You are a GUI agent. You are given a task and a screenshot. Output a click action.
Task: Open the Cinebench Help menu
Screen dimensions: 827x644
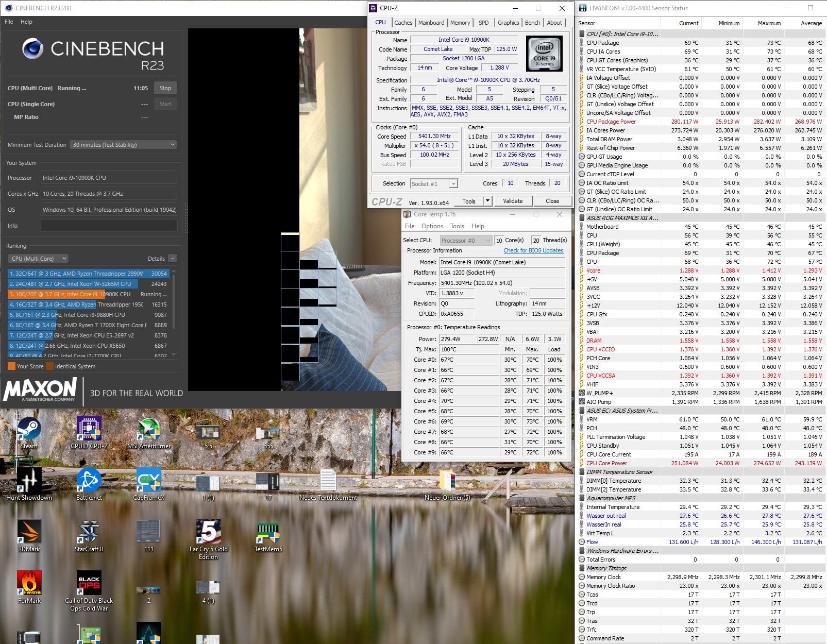coord(26,22)
